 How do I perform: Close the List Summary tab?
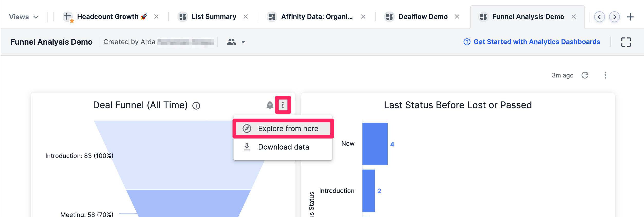246,16
